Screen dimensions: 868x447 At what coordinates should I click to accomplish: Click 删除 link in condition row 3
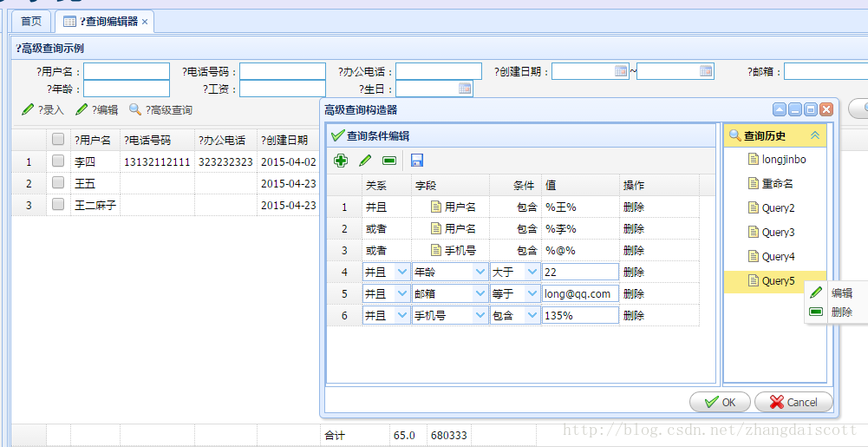click(633, 250)
